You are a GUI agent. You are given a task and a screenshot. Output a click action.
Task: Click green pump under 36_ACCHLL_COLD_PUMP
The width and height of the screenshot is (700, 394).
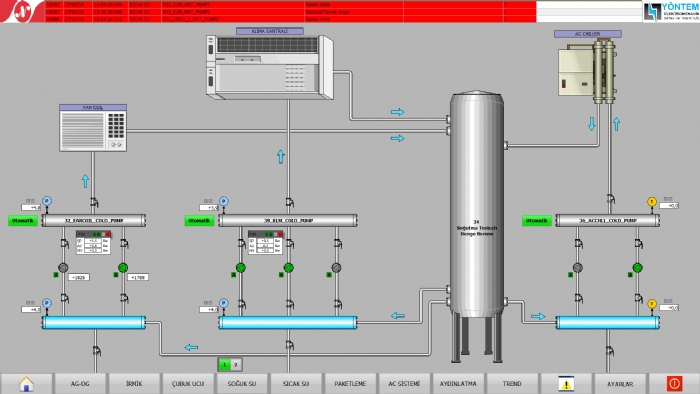point(638,268)
